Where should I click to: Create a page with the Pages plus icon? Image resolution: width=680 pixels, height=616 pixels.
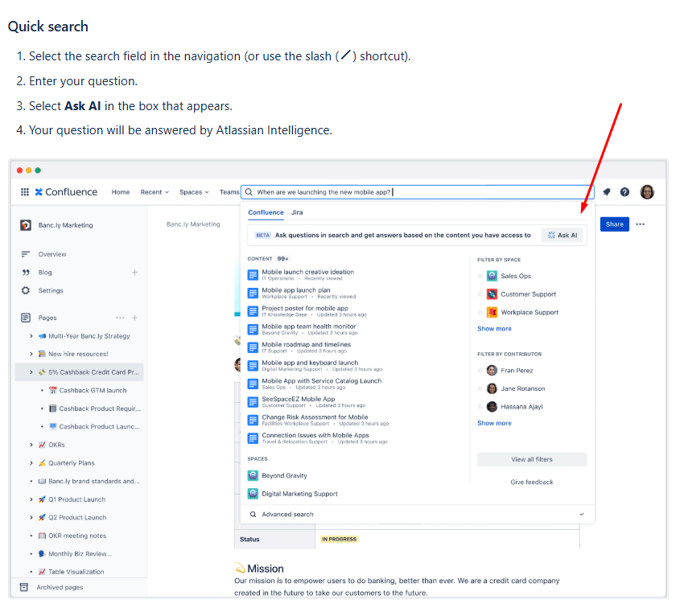coord(135,318)
